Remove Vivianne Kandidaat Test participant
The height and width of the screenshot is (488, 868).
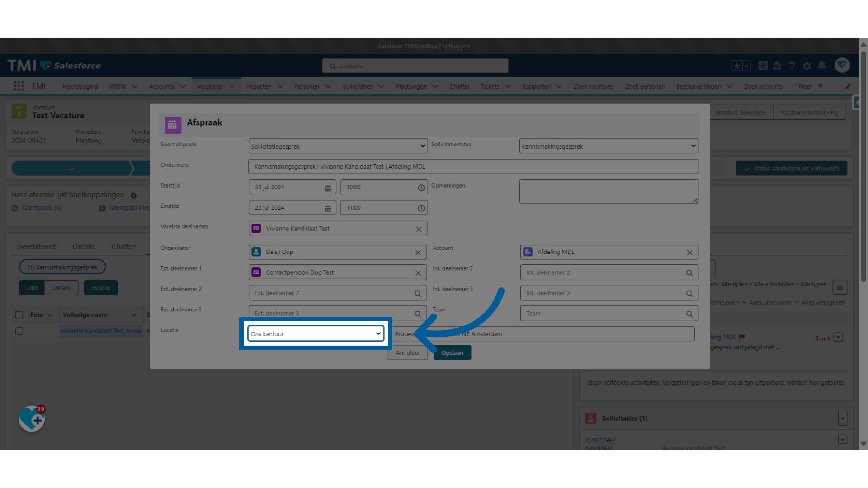[x=419, y=229]
